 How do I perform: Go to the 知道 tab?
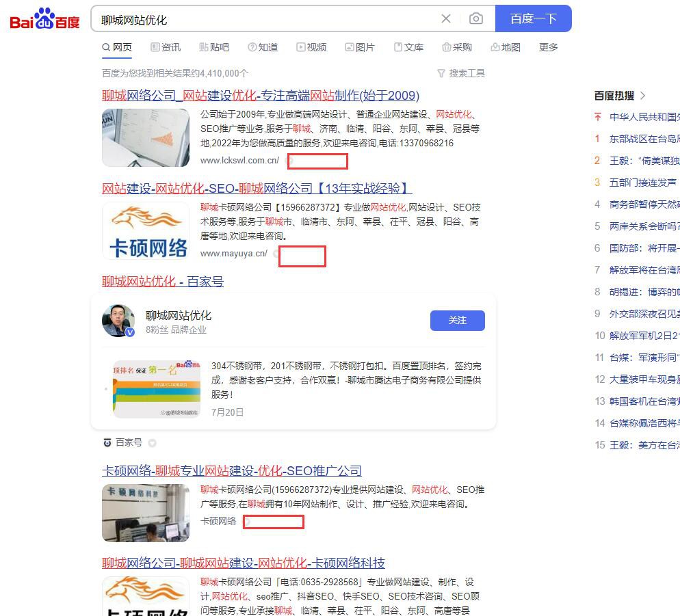click(x=263, y=47)
